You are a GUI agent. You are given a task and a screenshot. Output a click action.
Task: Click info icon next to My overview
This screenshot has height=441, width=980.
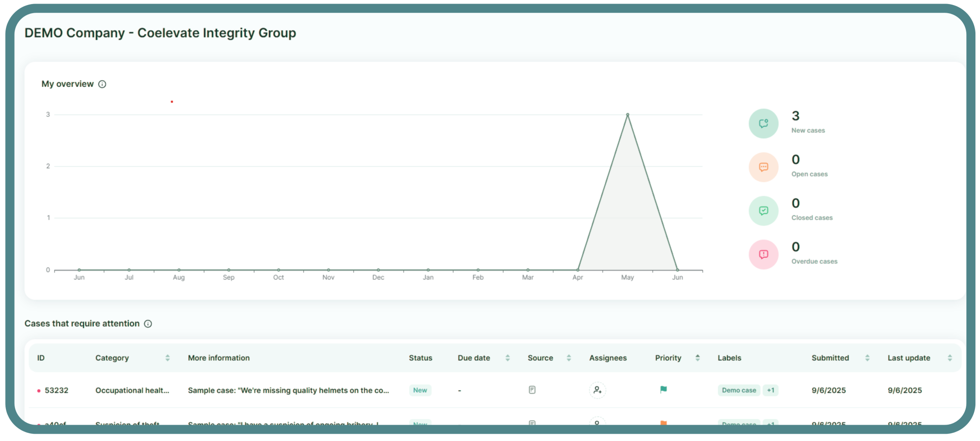coord(102,84)
